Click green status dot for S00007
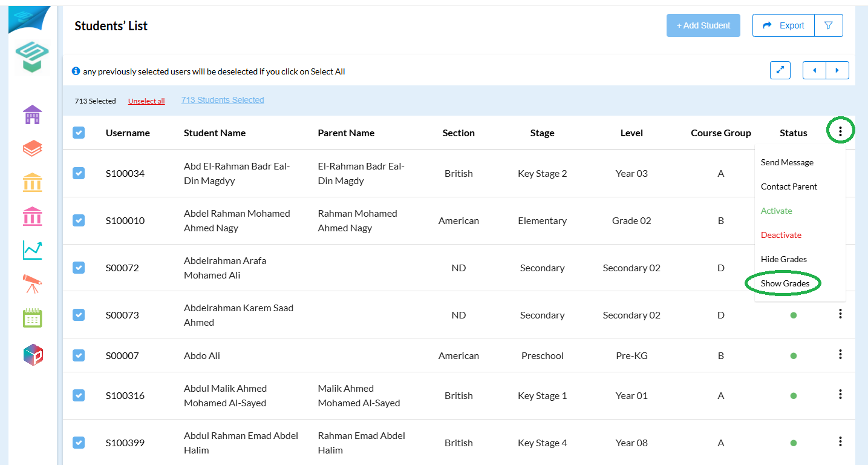The image size is (868, 465). coord(794,356)
